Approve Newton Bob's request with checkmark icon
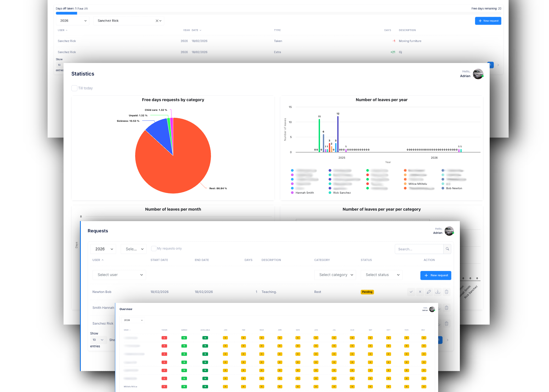 pos(411,292)
